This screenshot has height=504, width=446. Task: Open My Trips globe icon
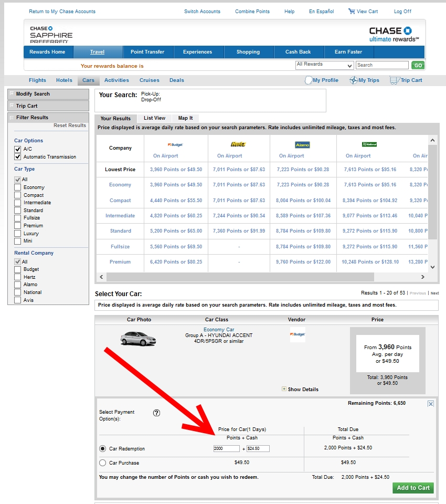(354, 80)
